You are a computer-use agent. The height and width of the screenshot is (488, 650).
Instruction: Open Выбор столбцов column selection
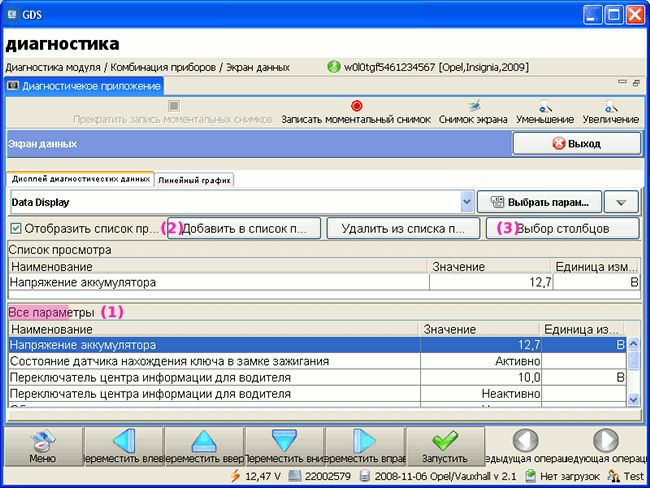pyautogui.click(x=563, y=228)
